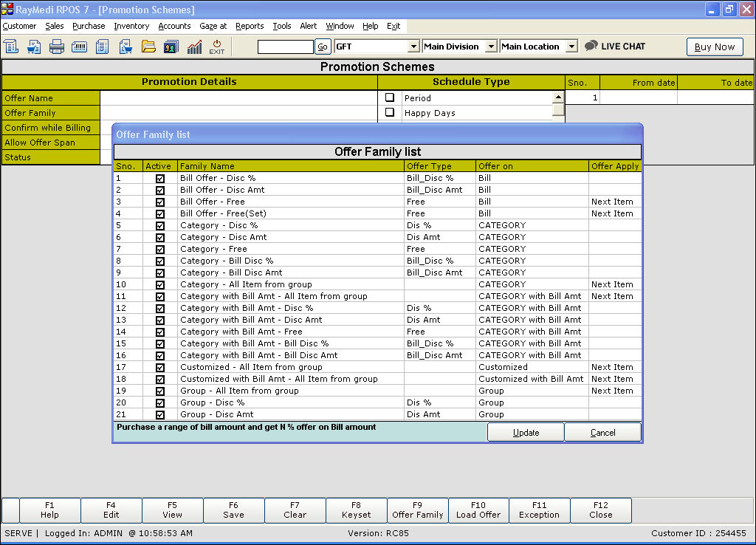Click the red EXIT power icon
The width and height of the screenshot is (756, 545).
217,47
